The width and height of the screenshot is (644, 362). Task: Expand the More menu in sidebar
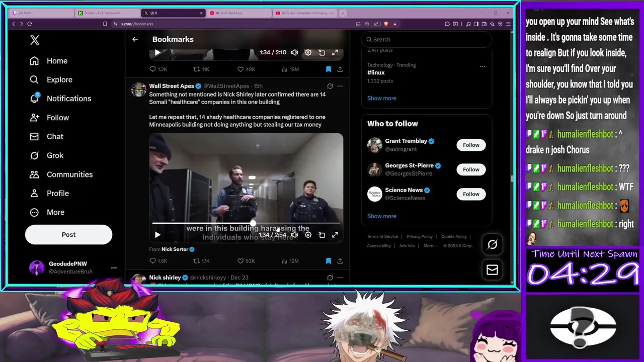point(47,212)
